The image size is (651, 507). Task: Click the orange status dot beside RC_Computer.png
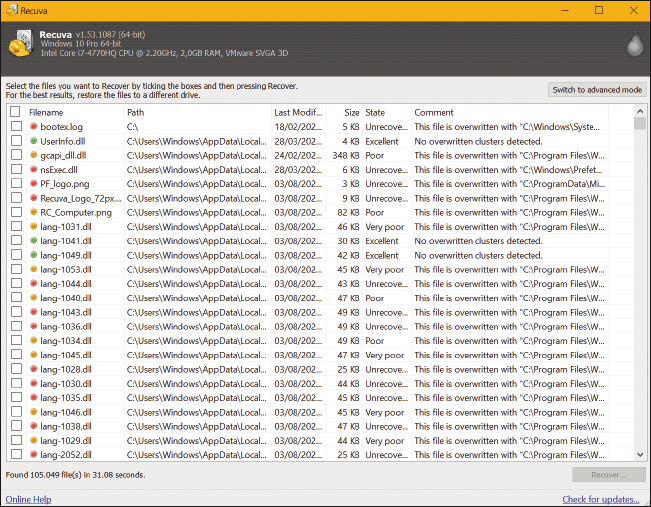(x=33, y=213)
